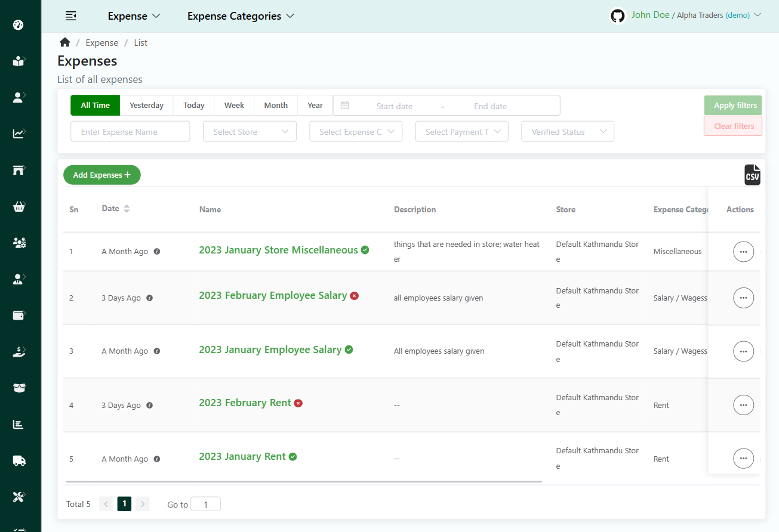Click the Add Expenses button
The width and height of the screenshot is (779, 532).
[x=102, y=175]
